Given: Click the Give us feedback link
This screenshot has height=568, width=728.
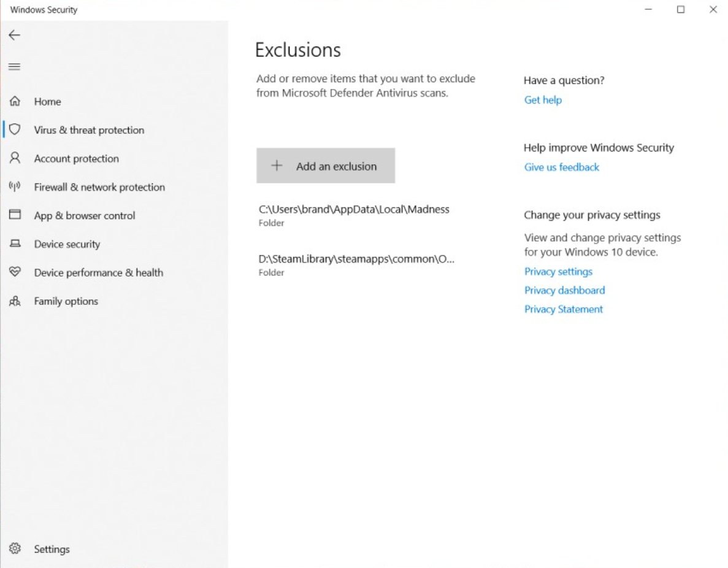Looking at the screenshot, I should [x=561, y=167].
